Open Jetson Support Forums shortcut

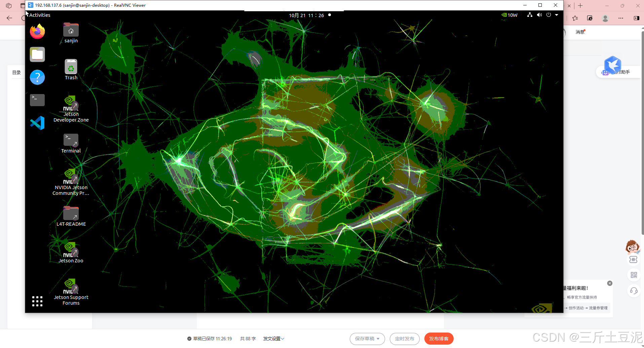(71, 292)
